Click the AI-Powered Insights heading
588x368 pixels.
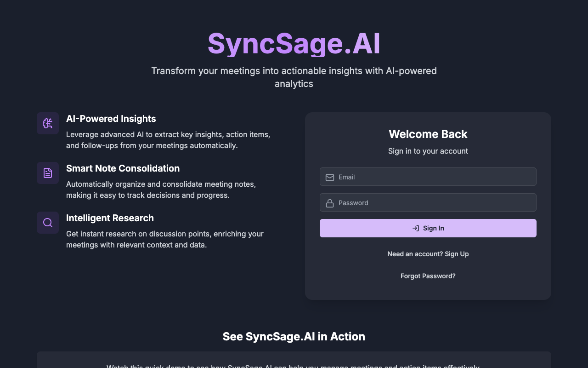111,119
